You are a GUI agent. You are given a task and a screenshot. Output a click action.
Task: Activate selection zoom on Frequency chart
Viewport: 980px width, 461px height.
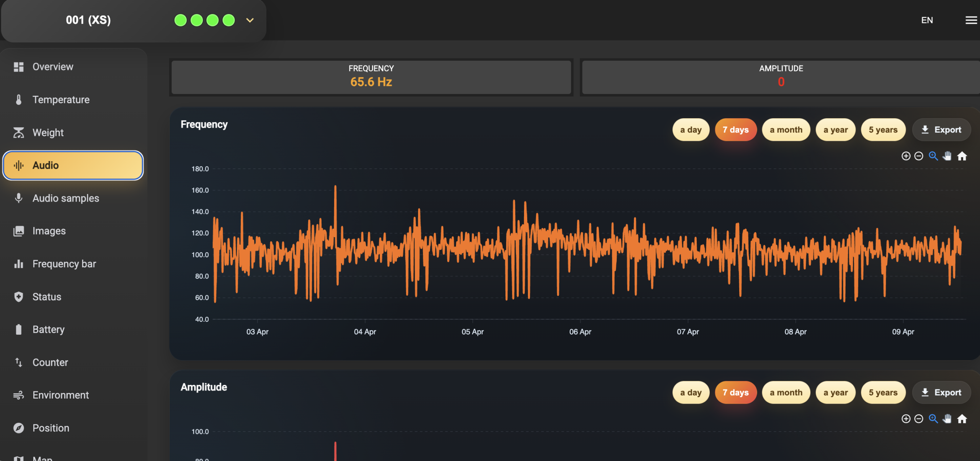pyautogui.click(x=933, y=156)
